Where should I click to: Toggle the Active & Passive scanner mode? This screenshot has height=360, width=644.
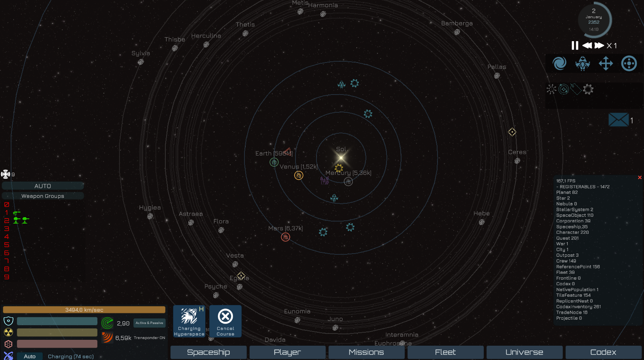pos(149,323)
